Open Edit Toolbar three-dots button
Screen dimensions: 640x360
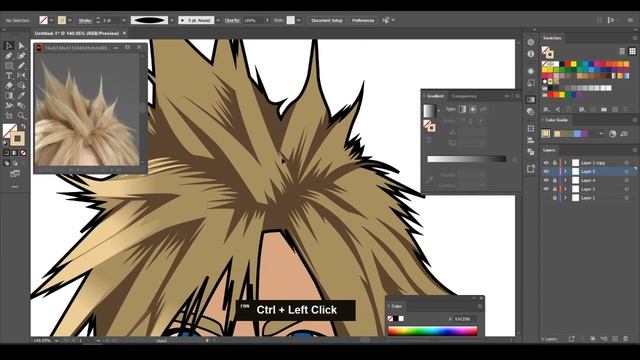click(x=15, y=187)
